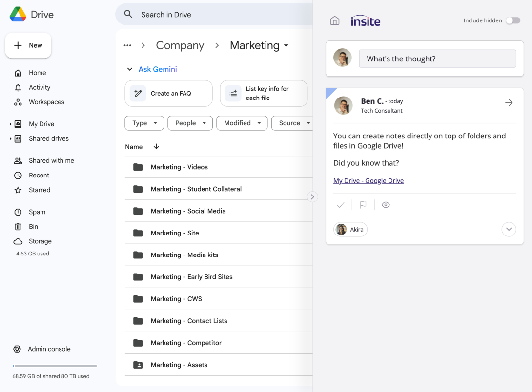The image size is (532, 392).
Task: Go to Company via the breadcrumb
Action: [x=180, y=45]
